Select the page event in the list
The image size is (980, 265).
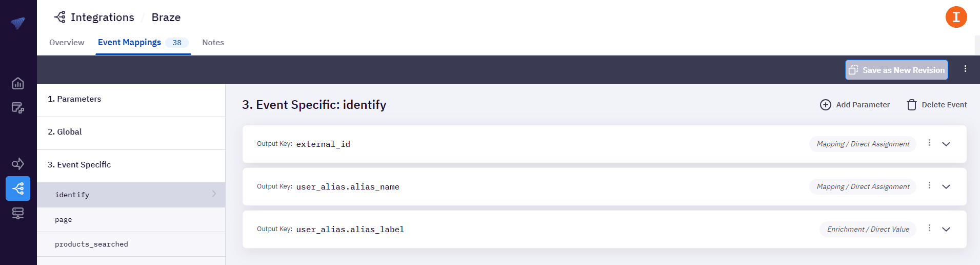(x=64, y=220)
